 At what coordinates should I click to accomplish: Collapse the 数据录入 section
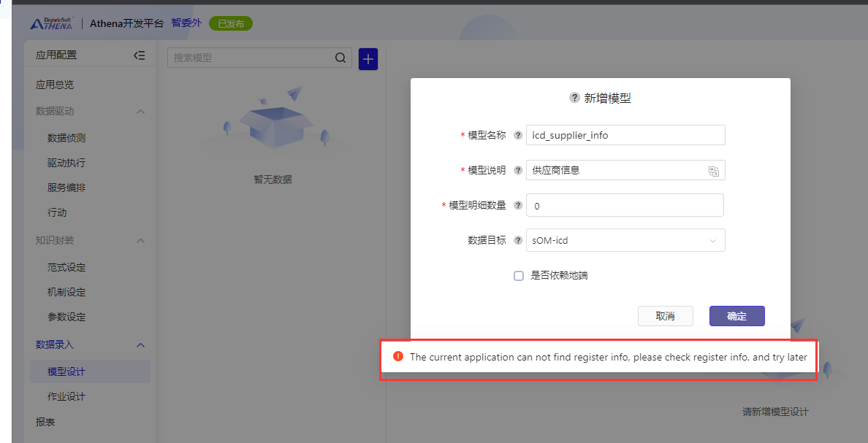[x=141, y=344]
